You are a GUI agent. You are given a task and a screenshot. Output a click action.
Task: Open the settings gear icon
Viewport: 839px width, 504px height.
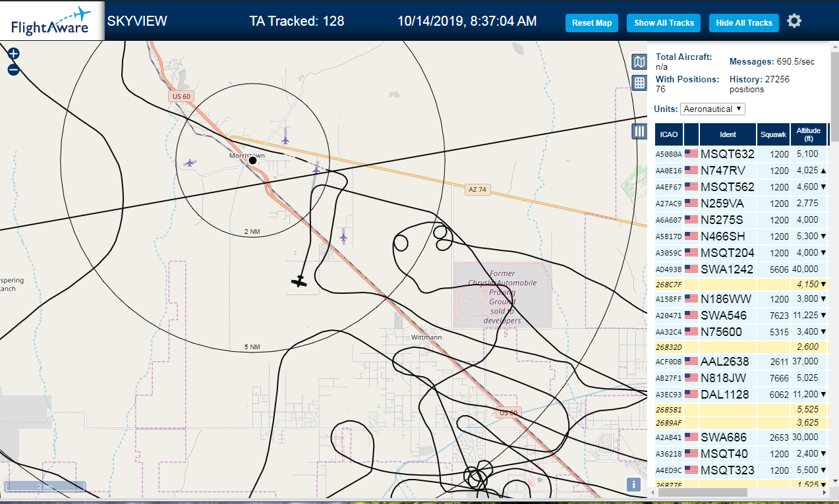tap(794, 21)
